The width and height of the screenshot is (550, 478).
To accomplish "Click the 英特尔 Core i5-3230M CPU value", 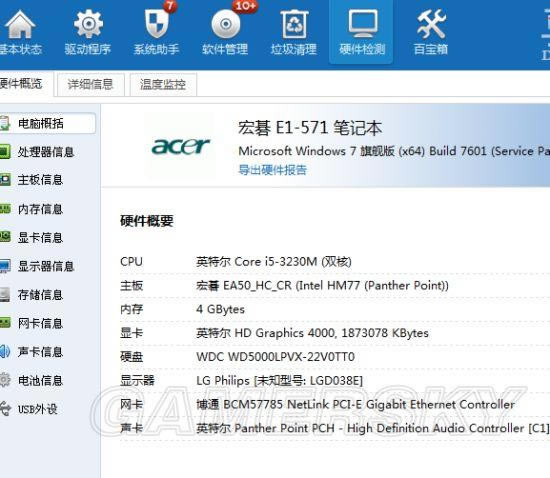I will click(274, 262).
